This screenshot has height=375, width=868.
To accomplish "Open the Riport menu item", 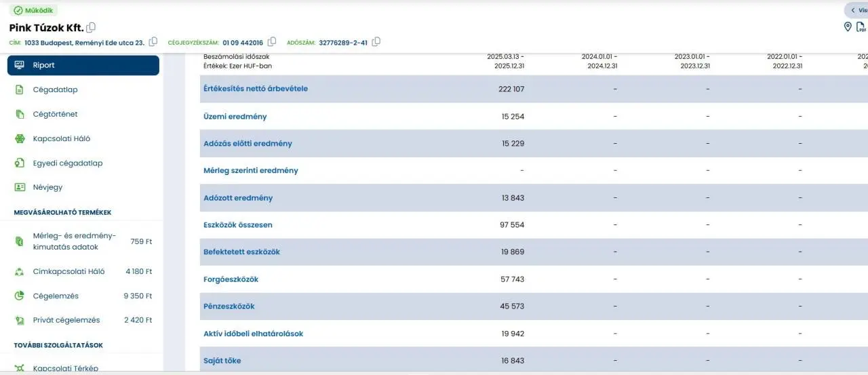I will pyautogui.click(x=83, y=65).
